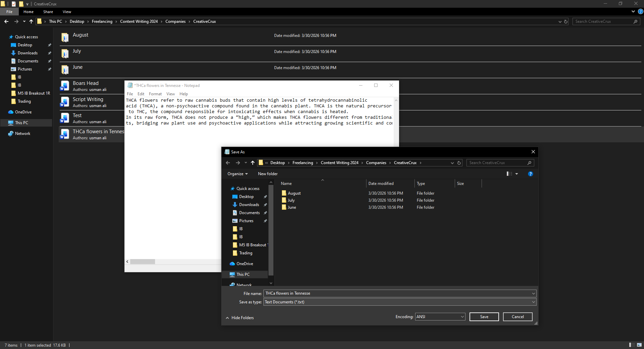Click the Forward arrow in Save As dialog
The height and width of the screenshot is (349, 644).
pos(238,163)
